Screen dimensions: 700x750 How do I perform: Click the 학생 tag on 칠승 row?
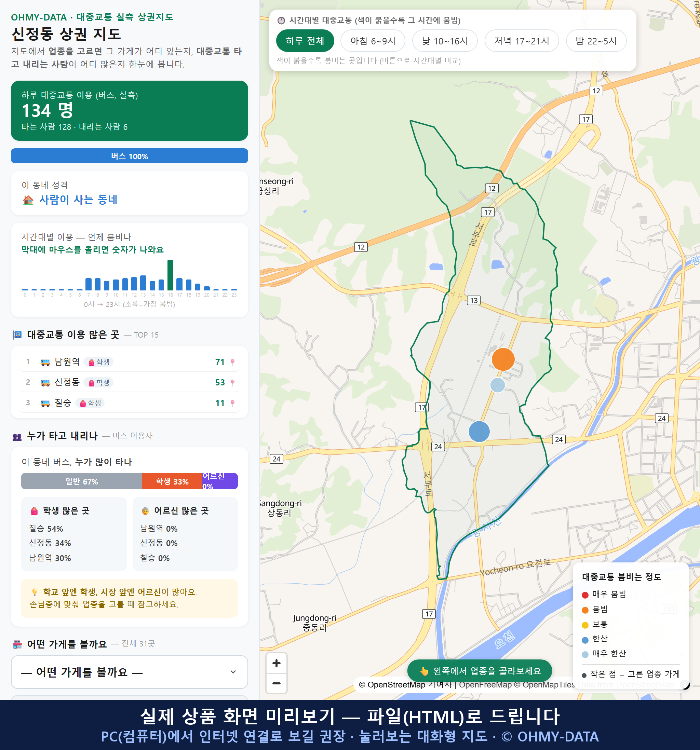[90, 403]
